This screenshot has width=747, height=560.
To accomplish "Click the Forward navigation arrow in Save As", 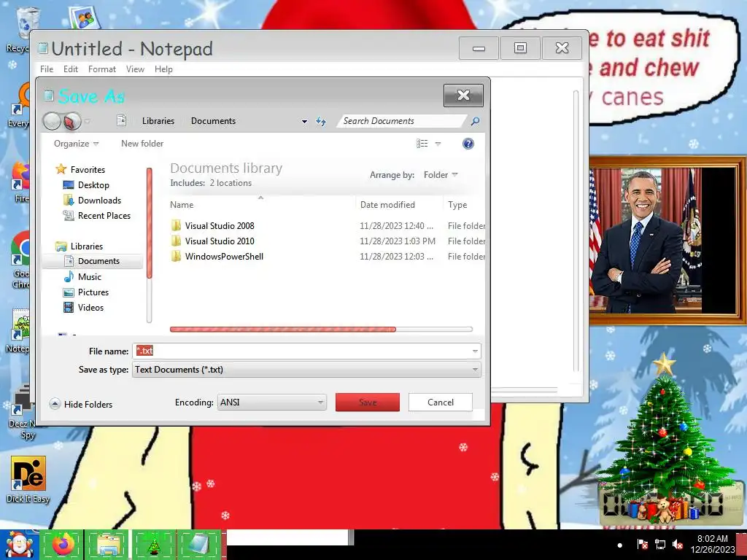I will (72, 122).
